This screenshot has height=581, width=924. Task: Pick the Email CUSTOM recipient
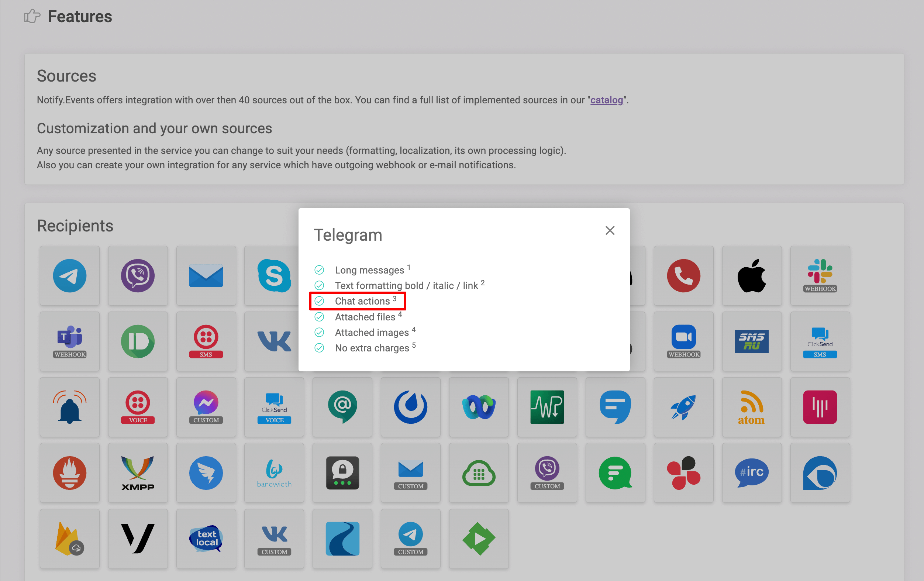coord(411,473)
